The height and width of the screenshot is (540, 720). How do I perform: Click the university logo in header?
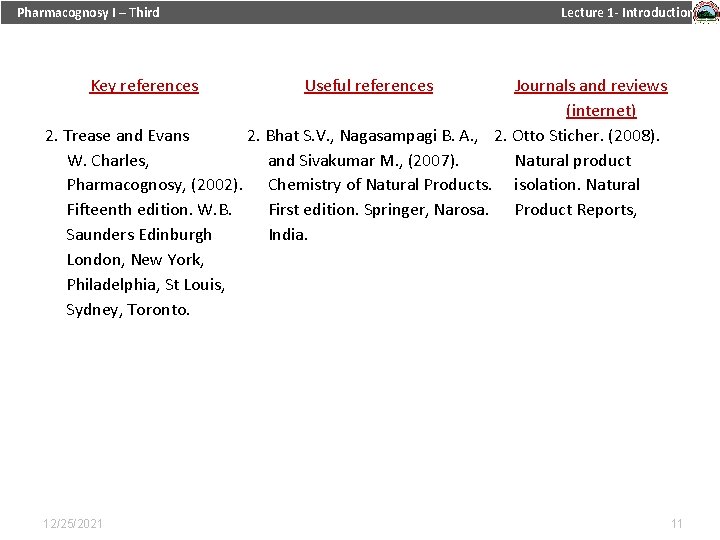(706, 12)
